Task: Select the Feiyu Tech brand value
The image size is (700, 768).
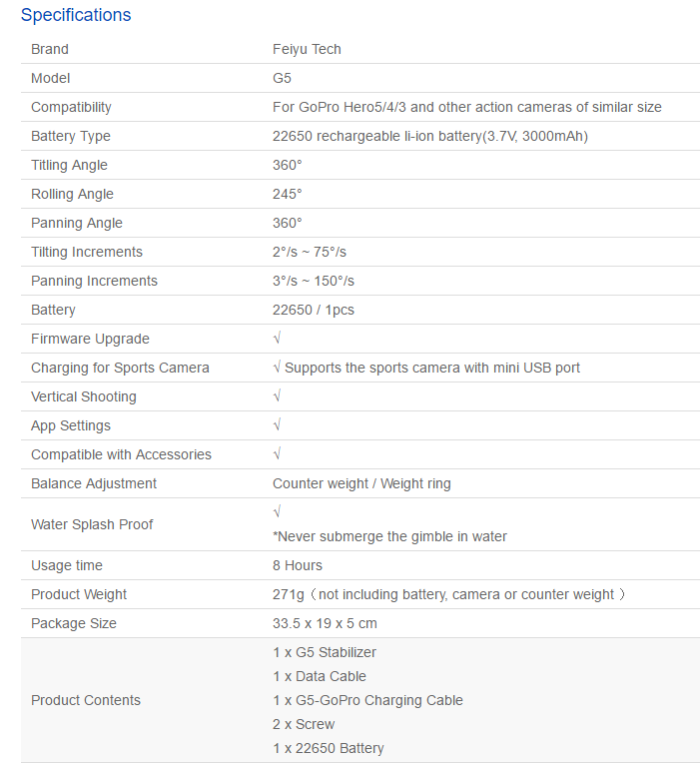Action: [x=307, y=49]
